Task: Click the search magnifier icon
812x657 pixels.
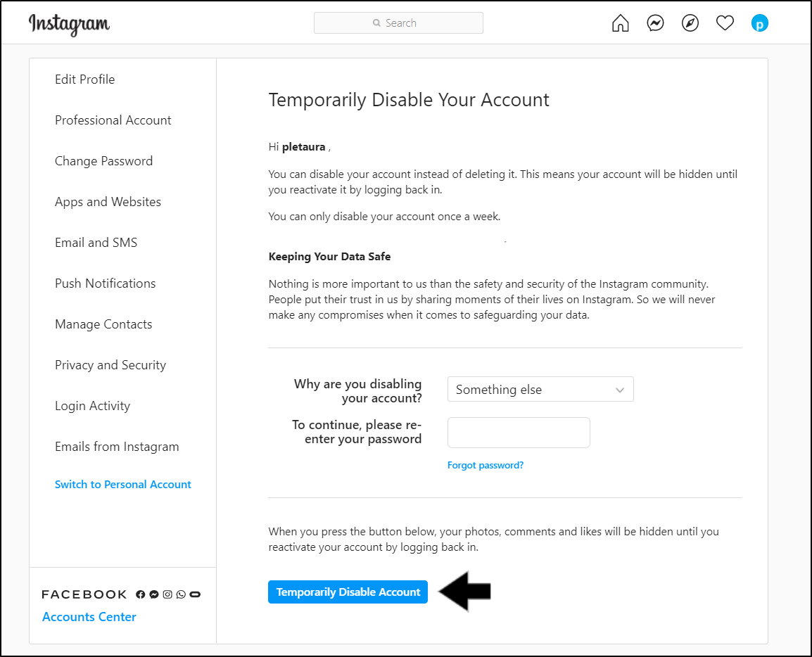Action: pos(376,23)
